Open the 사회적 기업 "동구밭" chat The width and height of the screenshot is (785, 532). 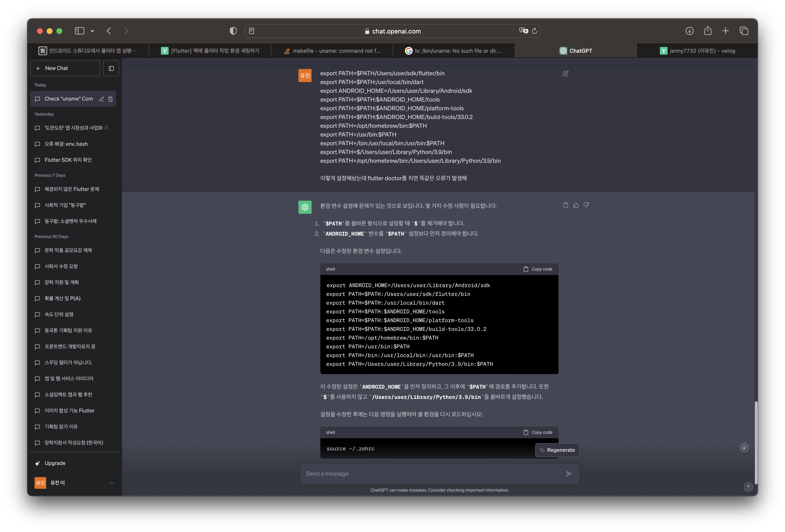[x=73, y=205]
